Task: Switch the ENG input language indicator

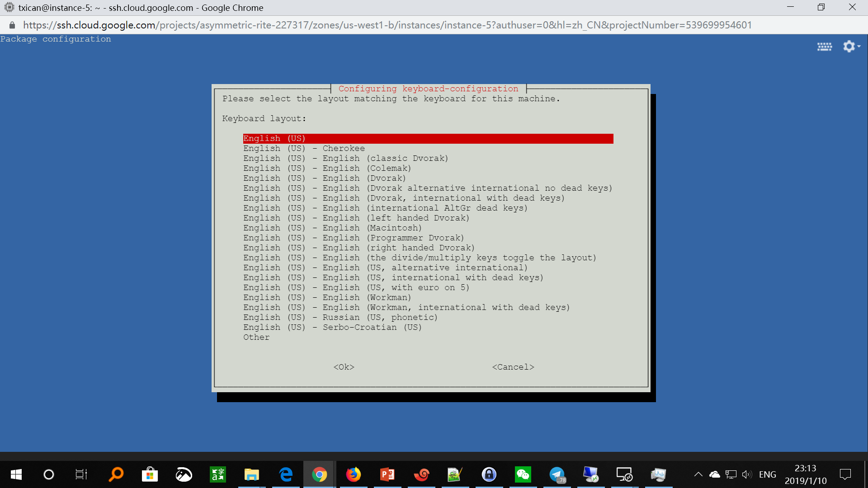Action: pos(767,474)
